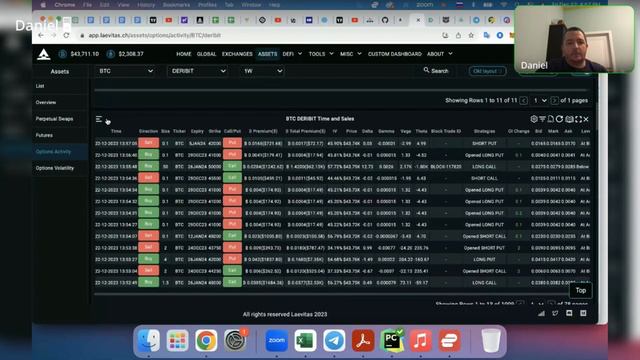Click the Ethereum price icon beside $2,308.37
640x360 pixels.
point(110,54)
